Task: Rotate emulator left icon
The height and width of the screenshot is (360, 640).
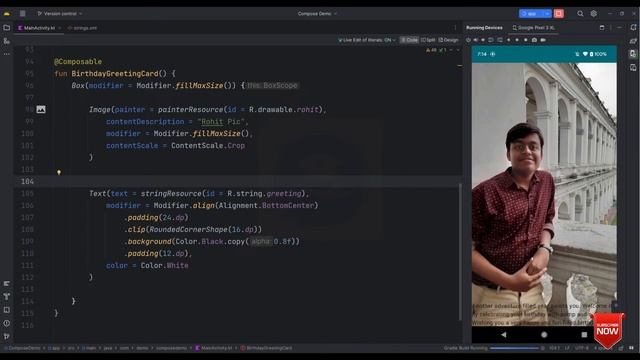Action: pos(491,40)
